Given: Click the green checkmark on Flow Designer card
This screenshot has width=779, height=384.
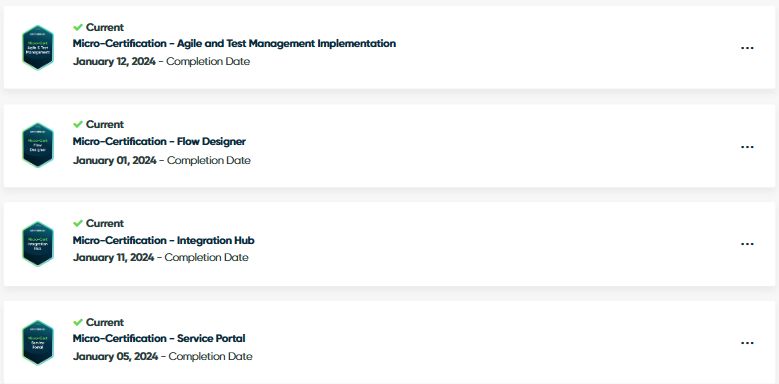Looking at the screenshot, I should tap(78, 124).
